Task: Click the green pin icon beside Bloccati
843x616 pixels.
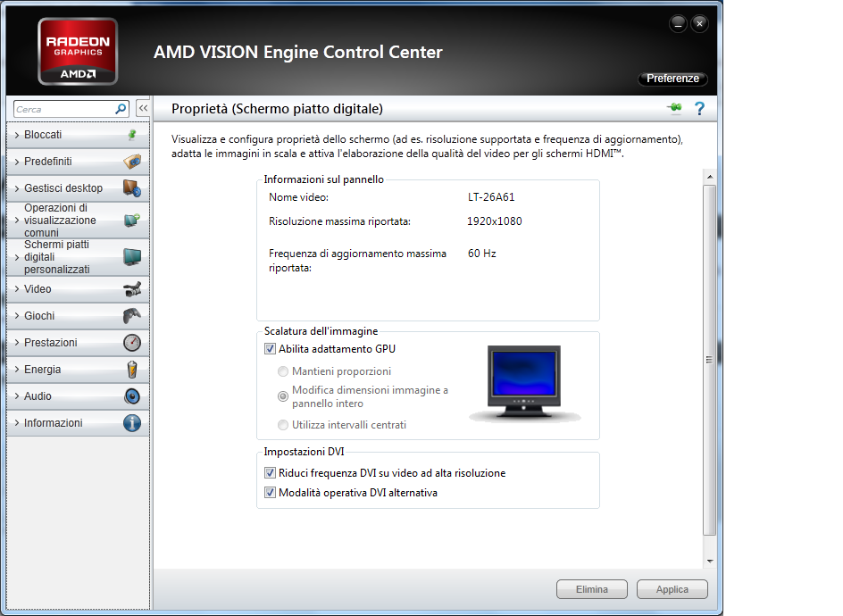Action: pyautogui.click(x=132, y=135)
